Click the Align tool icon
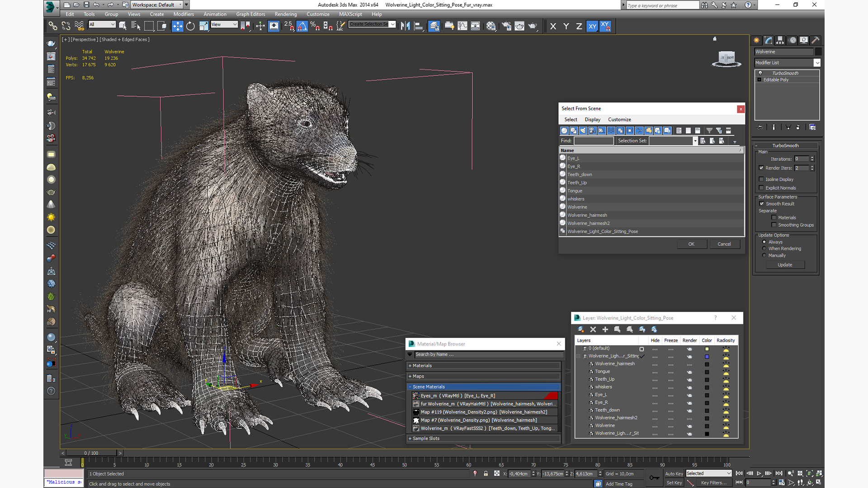Screen dimensions: 868x488 419,26
